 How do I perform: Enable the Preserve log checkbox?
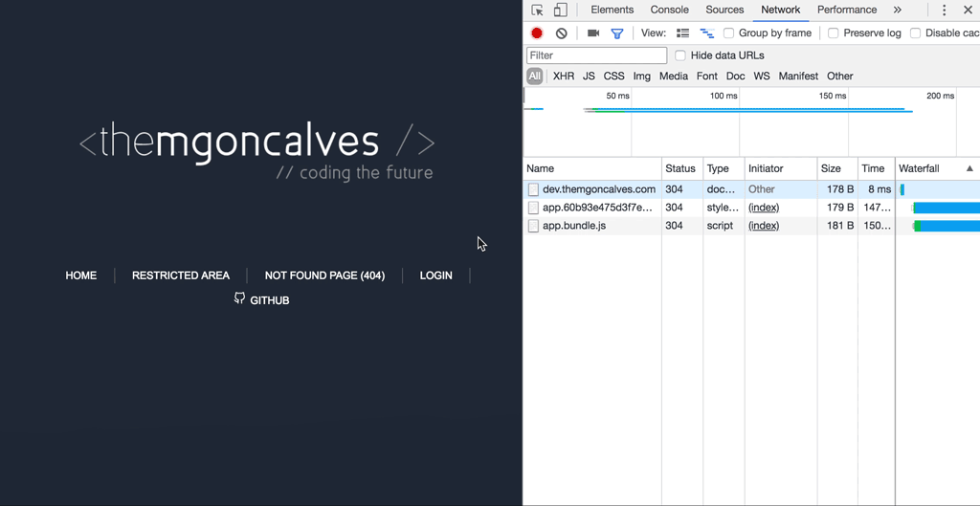coord(834,33)
